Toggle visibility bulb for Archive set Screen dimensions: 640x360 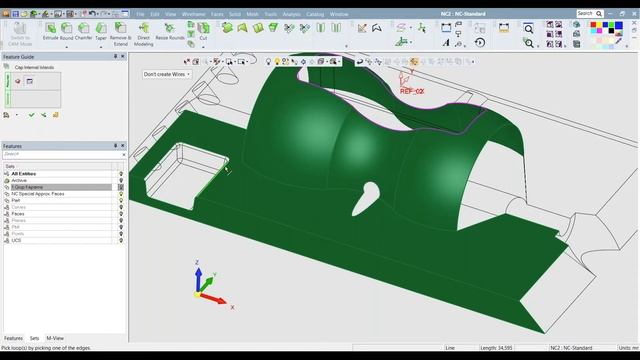tap(121, 180)
